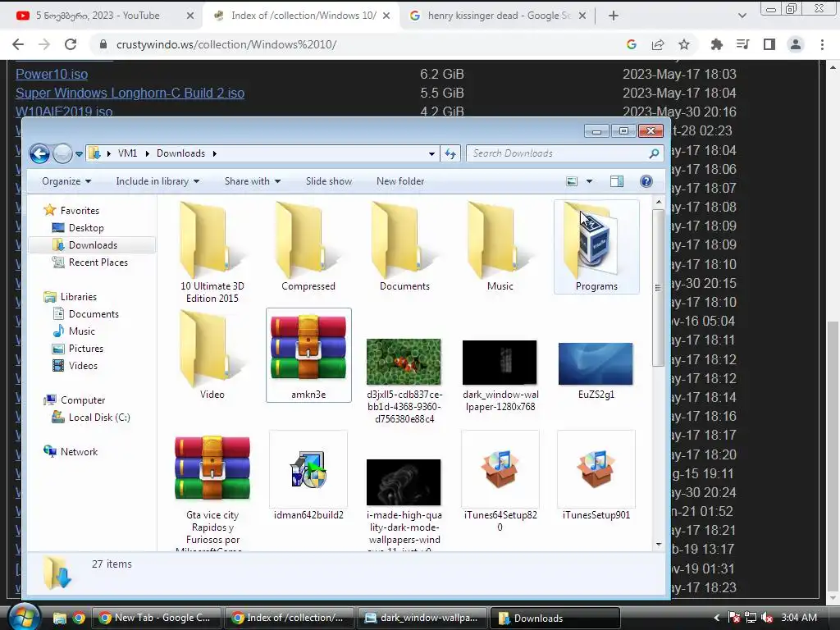Open the More view options arrow
This screenshot has width=840, height=630.
589,181
